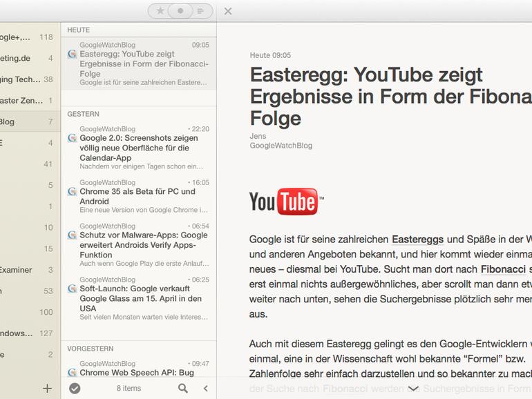This screenshot has height=399, width=532.
Task: Show starred items filter
Action: coord(160,11)
